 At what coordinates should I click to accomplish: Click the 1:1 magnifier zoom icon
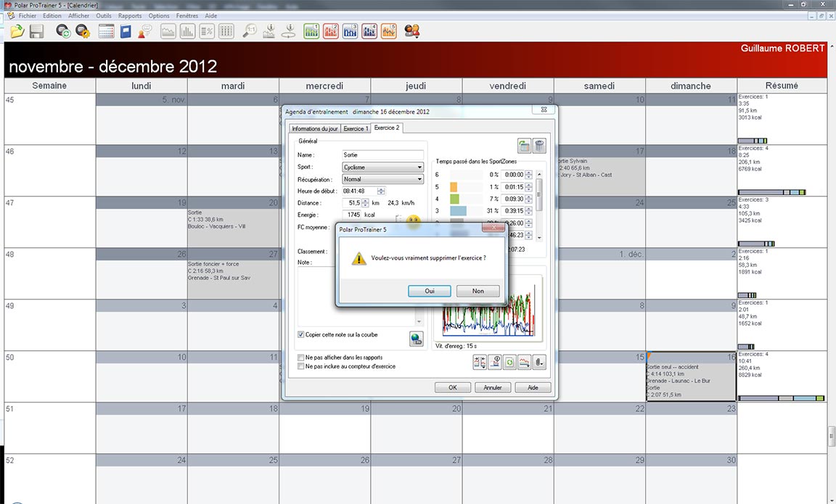click(250, 31)
